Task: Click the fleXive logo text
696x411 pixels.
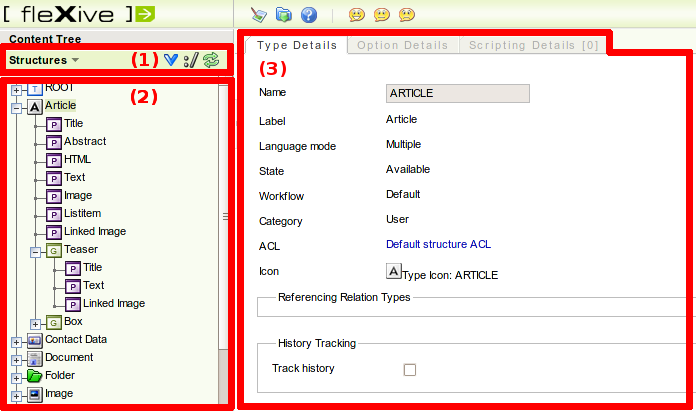Action: tap(67, 14)
